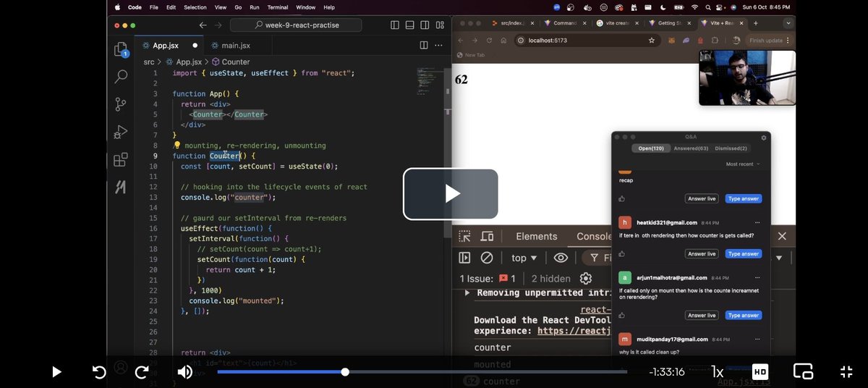Open the Extensions sidebar icon

click(121, 159)
